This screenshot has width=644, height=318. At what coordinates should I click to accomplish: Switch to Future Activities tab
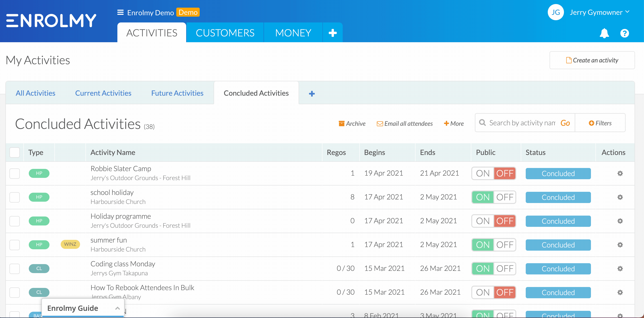point(177,93)
